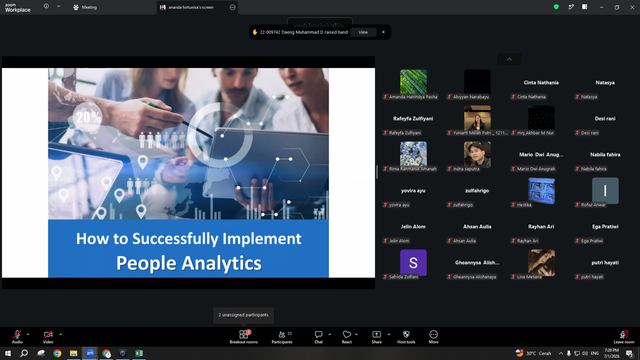Dismiss the raised hand notification
Viewport: 640px width, 360px height.
pos(383,32)
